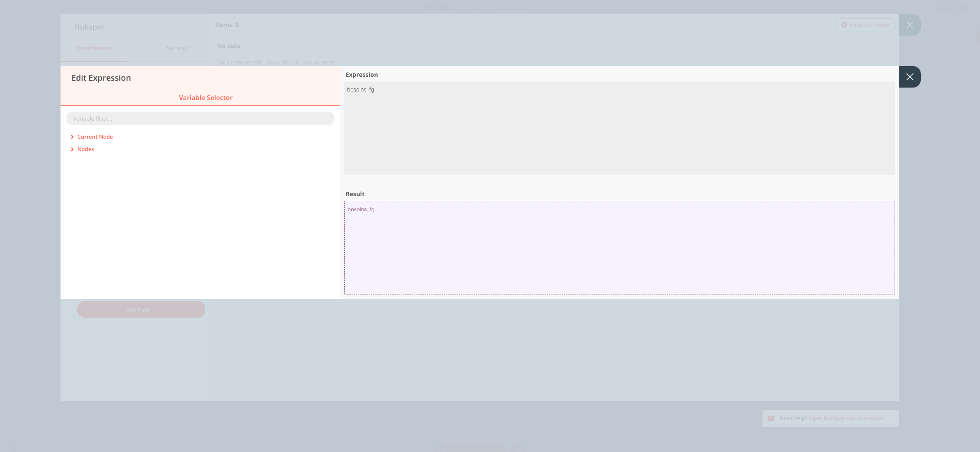The height and width of the screenshot is (452, 980).
Task: Expand the Nodes tree item
Action: pos(82,149)
